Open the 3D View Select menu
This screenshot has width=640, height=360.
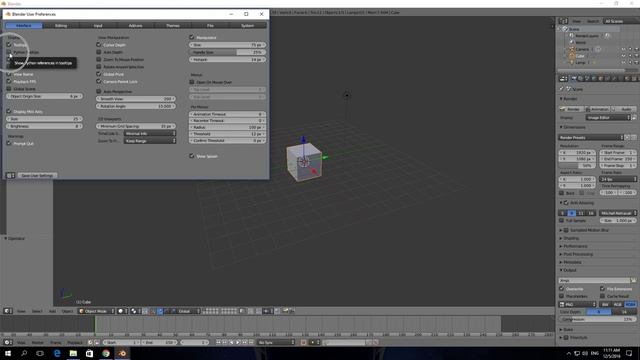tap(37, 311)
